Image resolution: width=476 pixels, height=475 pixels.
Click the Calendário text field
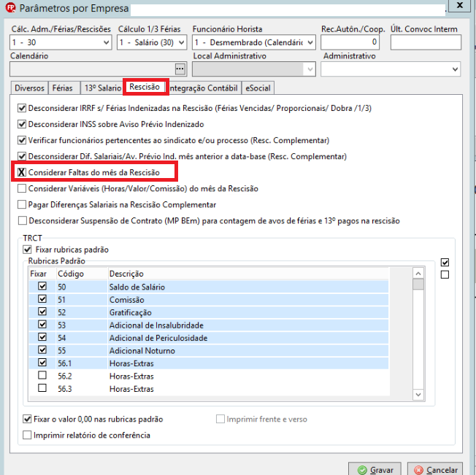click(93, 69)
